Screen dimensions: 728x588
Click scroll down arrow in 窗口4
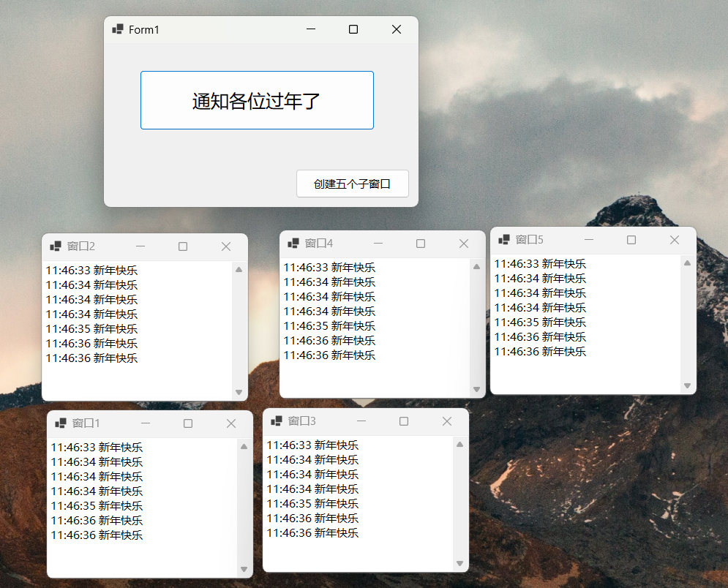[x=476, y=389]
